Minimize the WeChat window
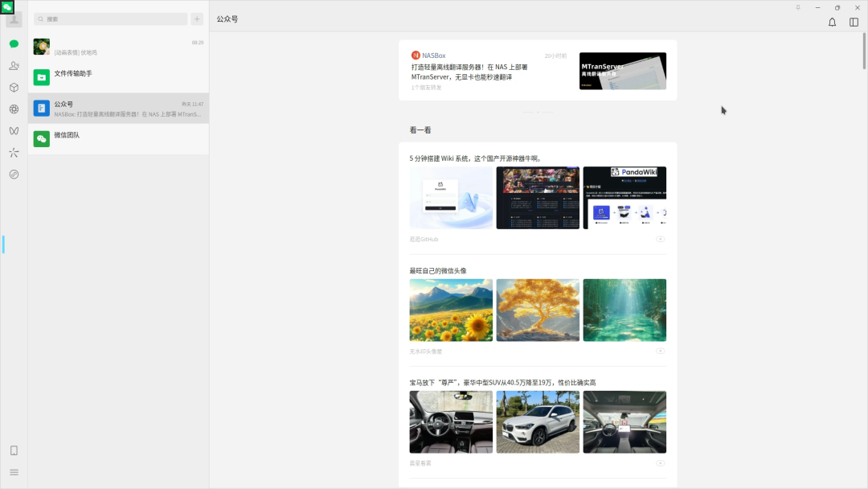The width and height of the screenshot is (868, 489). click(817, 8)
